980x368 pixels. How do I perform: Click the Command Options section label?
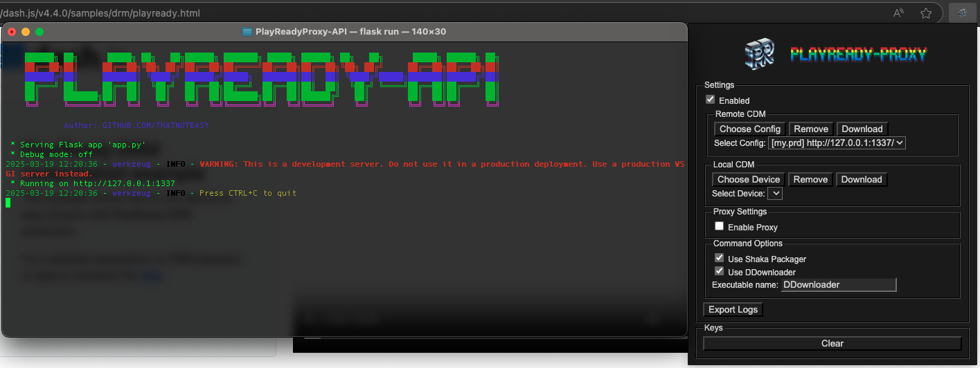[748, 243]
